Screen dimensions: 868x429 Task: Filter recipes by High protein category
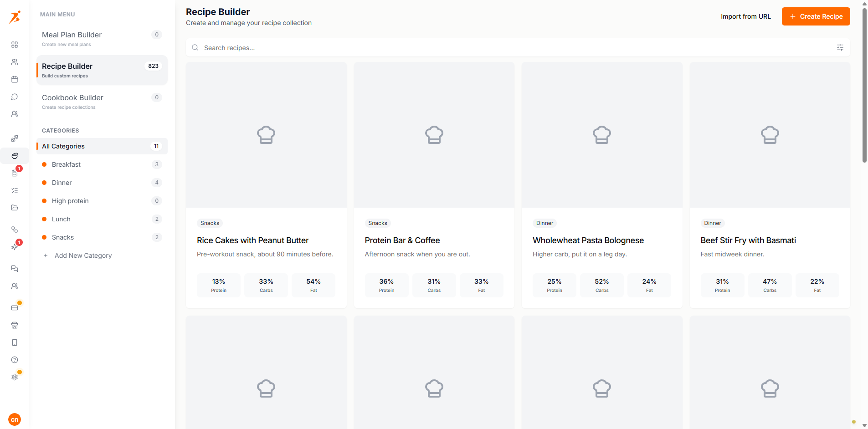click(102, 201)
